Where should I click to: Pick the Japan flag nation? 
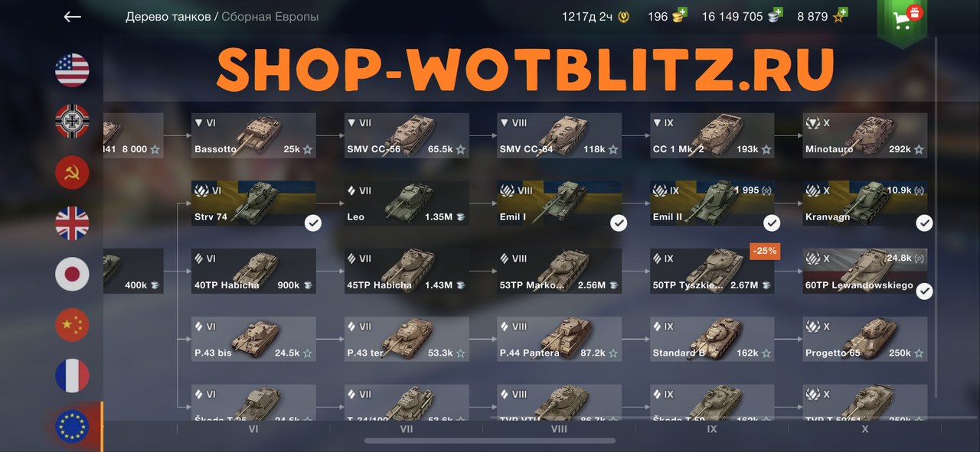72,275
